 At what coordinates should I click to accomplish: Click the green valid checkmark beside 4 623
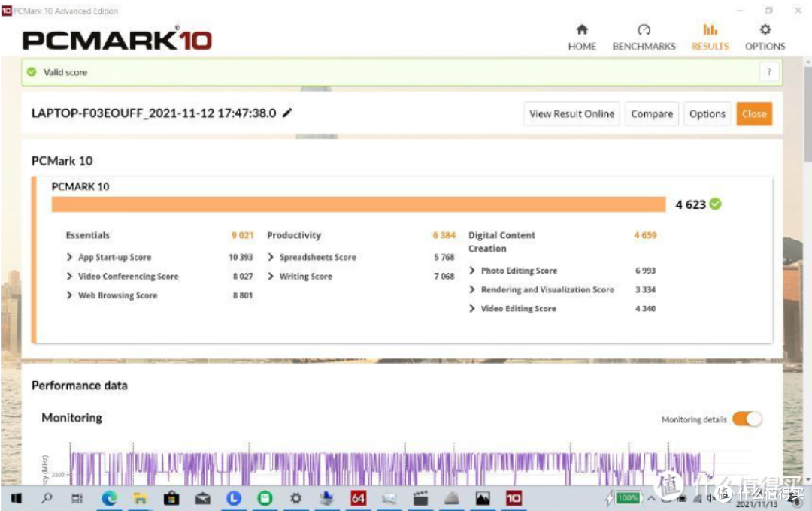[x=715, y=204]
